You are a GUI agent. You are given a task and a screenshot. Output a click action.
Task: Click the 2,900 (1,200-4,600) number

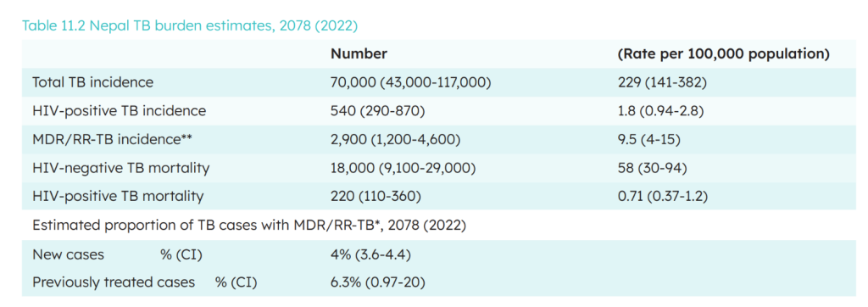pyautogui.click(x=396, y=140)
